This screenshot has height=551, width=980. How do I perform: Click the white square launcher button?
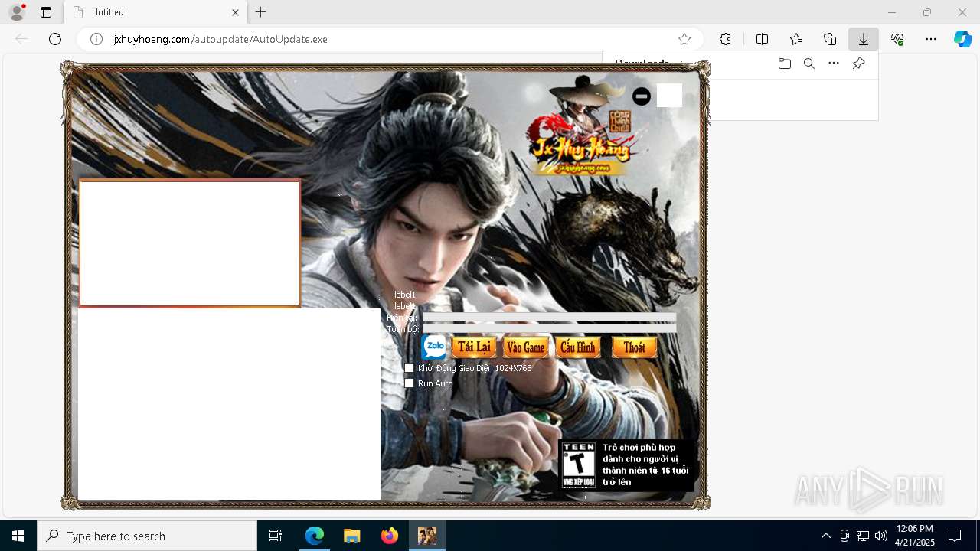point(669,95)
